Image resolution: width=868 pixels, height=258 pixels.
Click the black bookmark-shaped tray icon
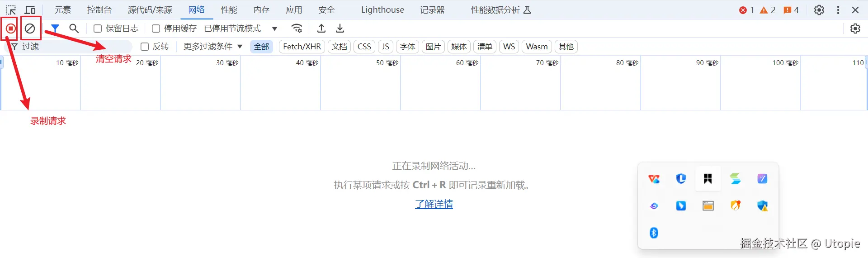pyautogui.click(x=708, y=179)
